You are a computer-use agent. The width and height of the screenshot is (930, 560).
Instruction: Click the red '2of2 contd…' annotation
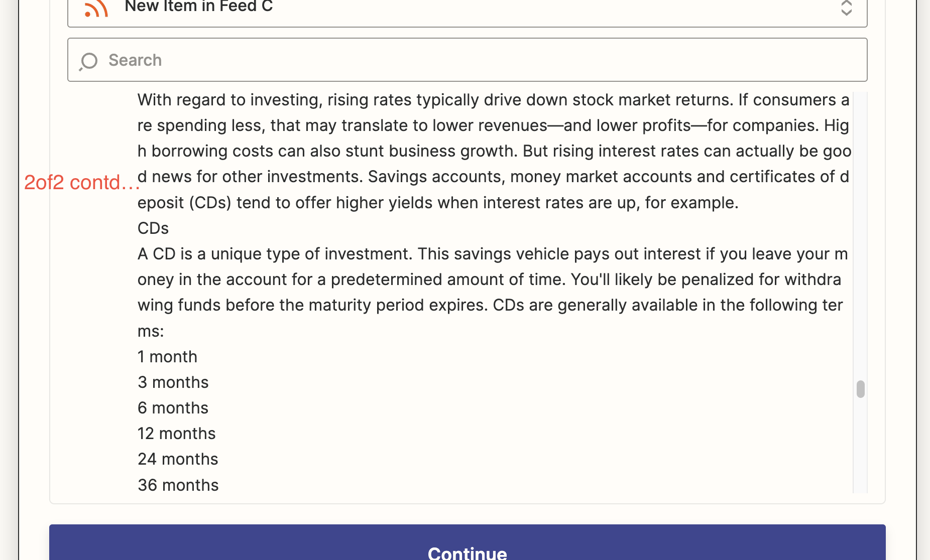click(82, 183)
